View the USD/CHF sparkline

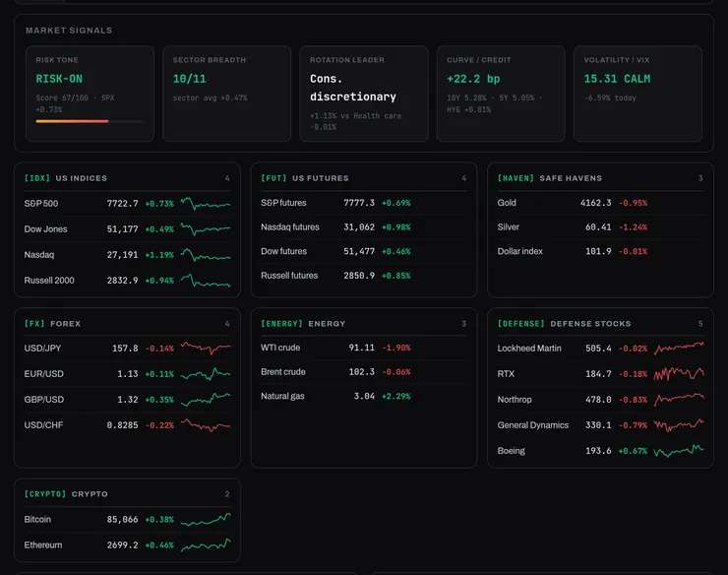(x=206, y=425)
